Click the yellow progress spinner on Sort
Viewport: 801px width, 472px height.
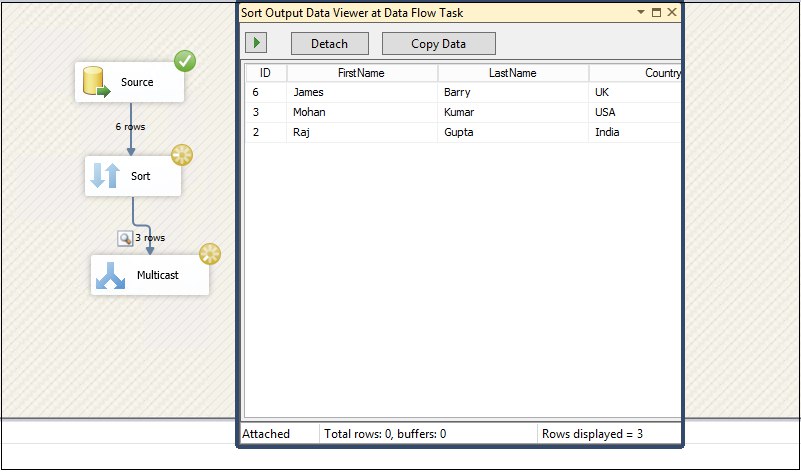pyautogui.click(x=182, y=155)
